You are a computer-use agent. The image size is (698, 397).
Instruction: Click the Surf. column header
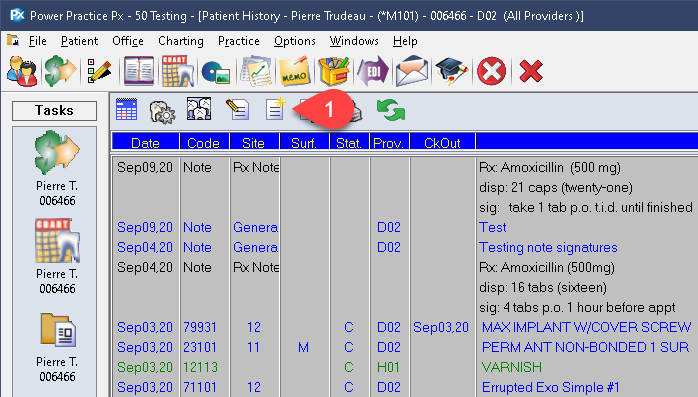tap(304, 142)
